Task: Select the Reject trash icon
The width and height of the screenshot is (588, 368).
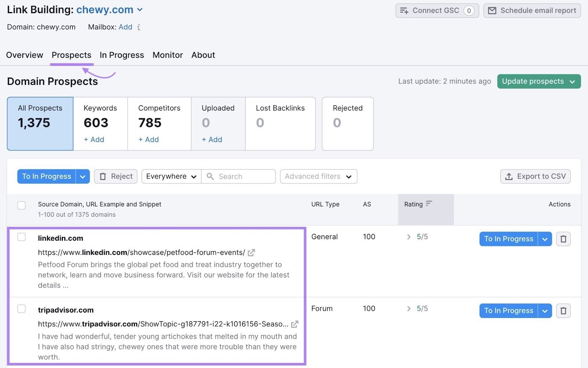Action: (103, 176)
